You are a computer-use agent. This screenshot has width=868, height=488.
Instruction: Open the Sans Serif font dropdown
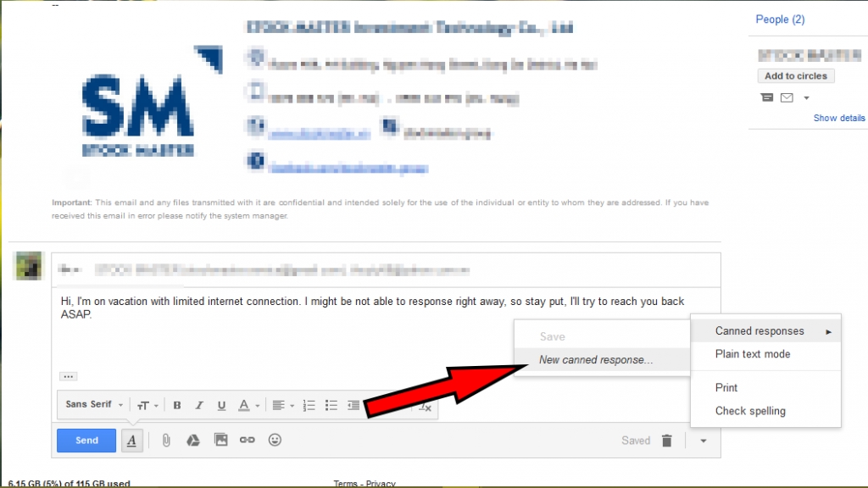tap(94, 404)
